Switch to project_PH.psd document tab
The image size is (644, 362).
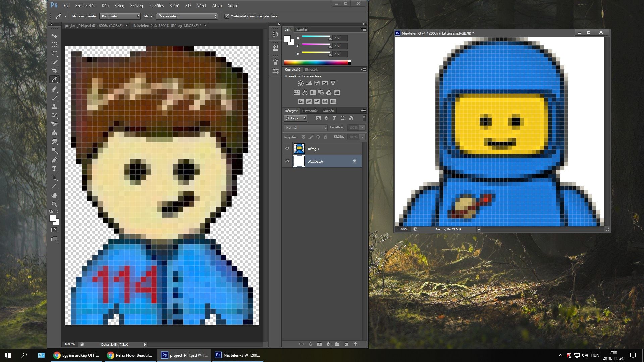coord(94,26)
